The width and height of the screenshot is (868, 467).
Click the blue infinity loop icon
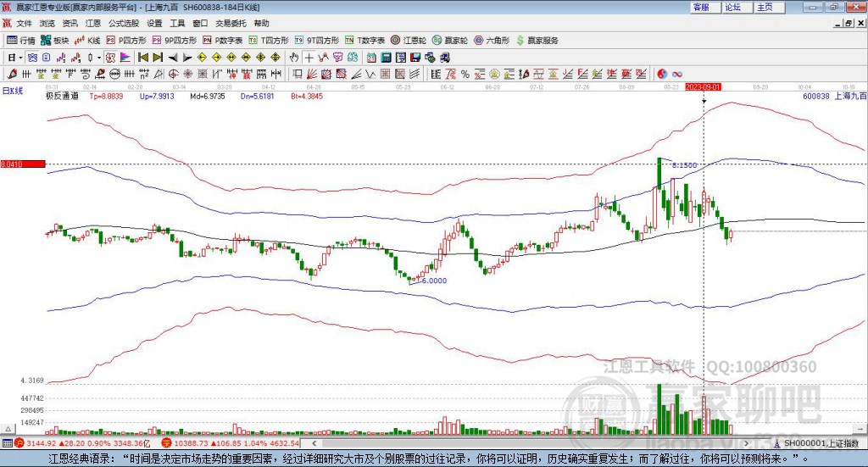click(677, 74)
